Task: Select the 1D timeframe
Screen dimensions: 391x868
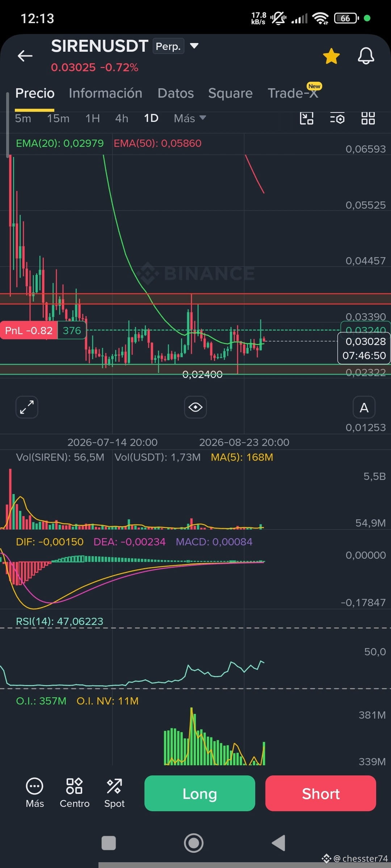Action: pyautogui.click(x=151, y=118)
